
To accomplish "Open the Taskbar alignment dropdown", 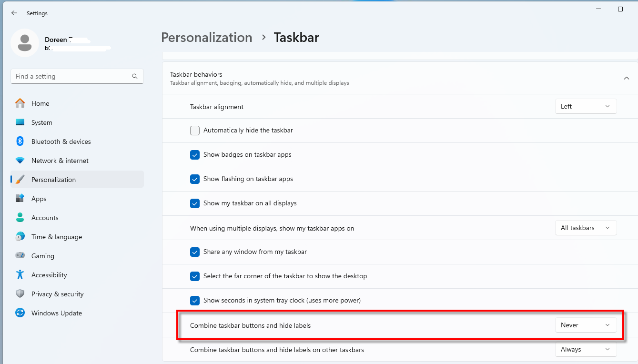I will point(586,106).
